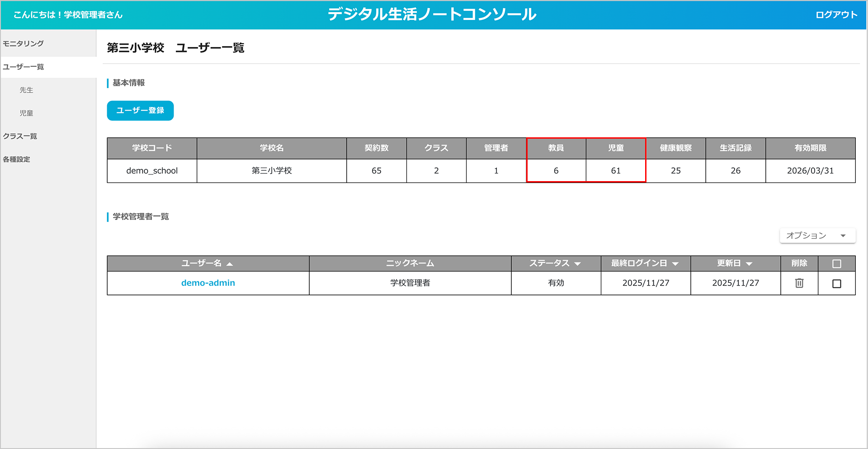
Task: Tick the select-all checkbox in table header
Action: 836,264
